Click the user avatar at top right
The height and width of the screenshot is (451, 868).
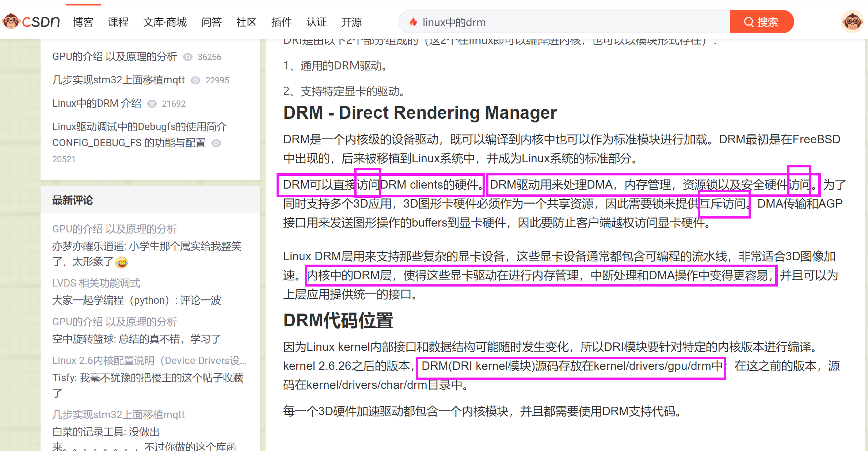click(852, 22)
